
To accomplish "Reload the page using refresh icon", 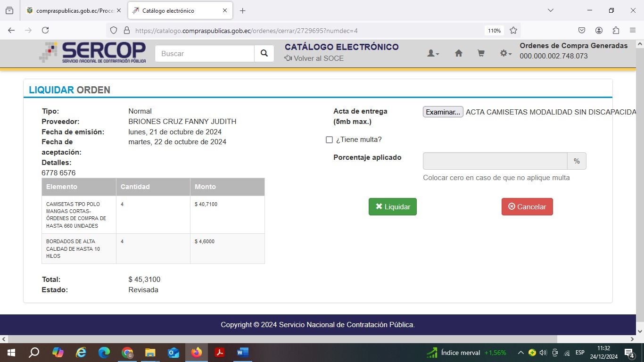I will 45,30.
